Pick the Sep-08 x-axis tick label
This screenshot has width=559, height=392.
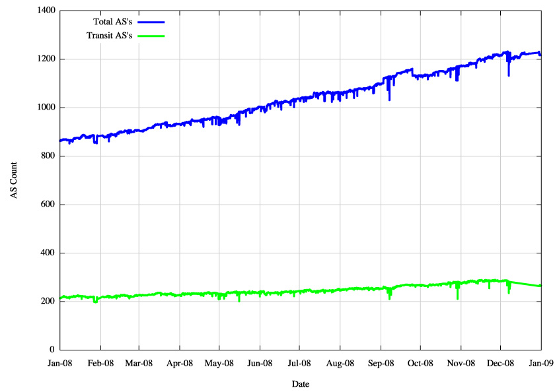[380, 363]
